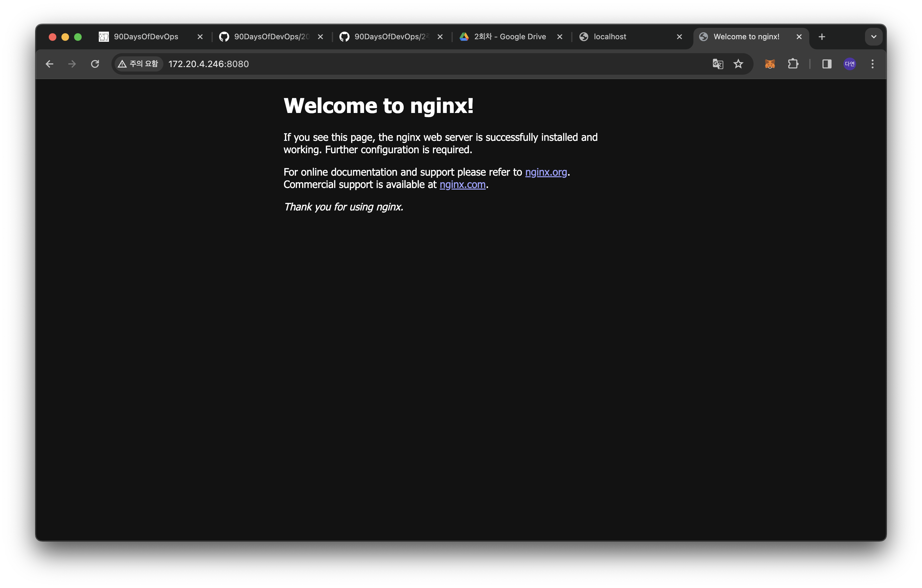This screenshot has width=922, height=588.
Task: Go back to the previous page
Action: pyautogui.click(x=49, y=64)
